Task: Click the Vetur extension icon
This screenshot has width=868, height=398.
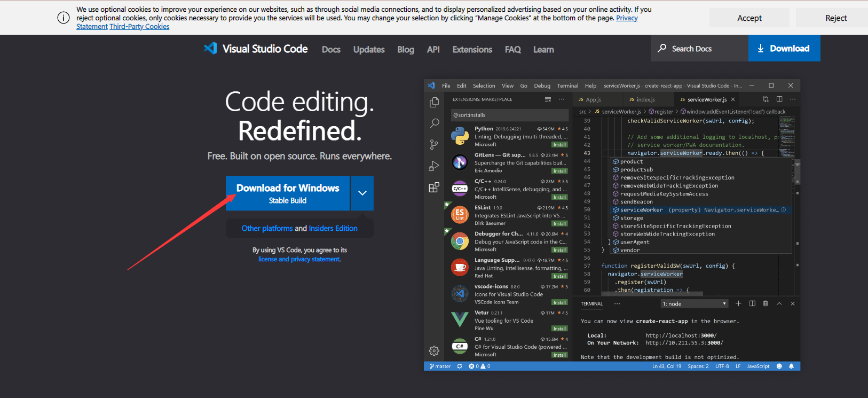Action: click(x=460, y=320)
